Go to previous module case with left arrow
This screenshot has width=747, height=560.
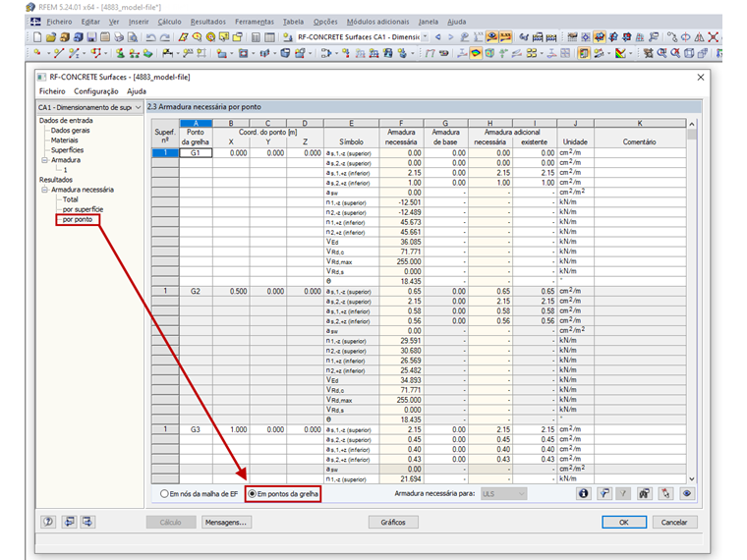click(437, 36)
